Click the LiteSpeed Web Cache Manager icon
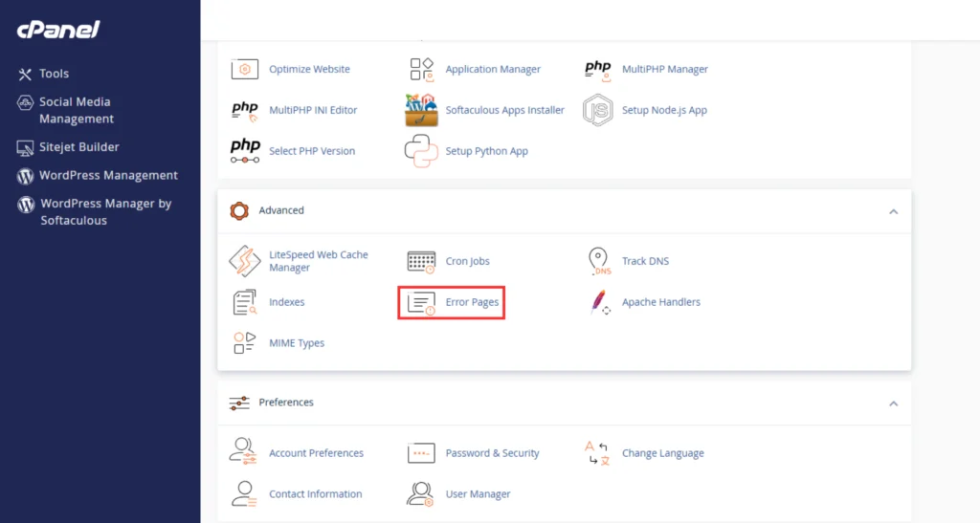 (x=244, y=261)
